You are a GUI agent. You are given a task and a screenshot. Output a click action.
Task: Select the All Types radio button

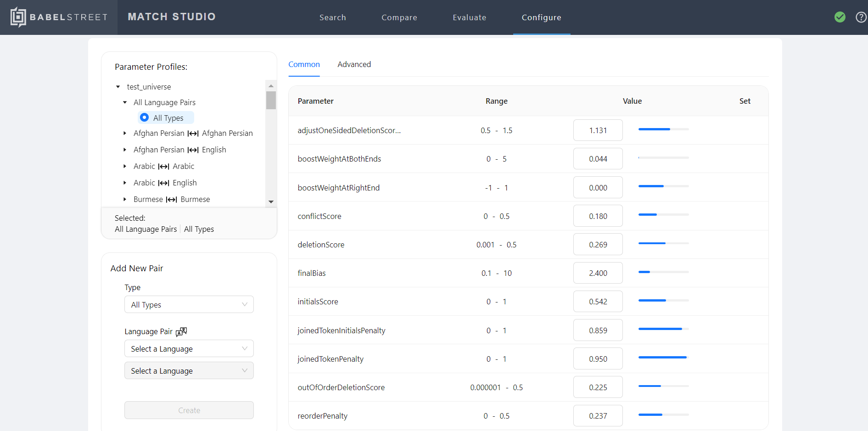point(144,118)
